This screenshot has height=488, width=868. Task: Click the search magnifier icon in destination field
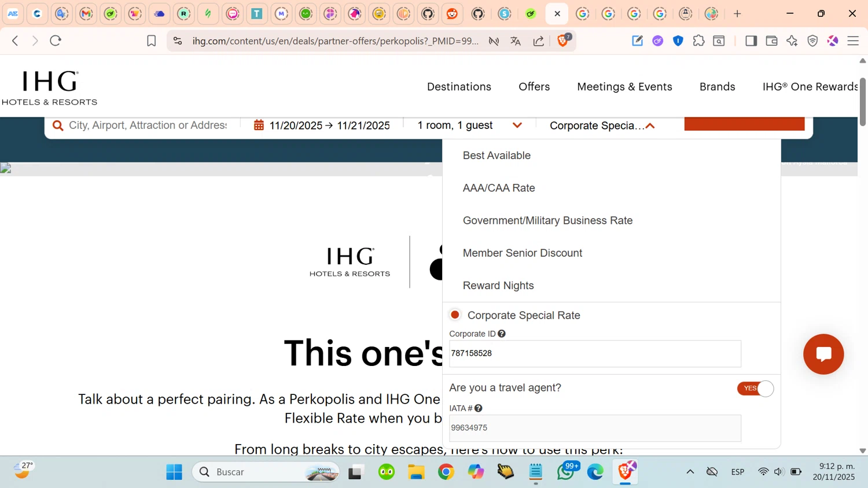pos(58,125)
